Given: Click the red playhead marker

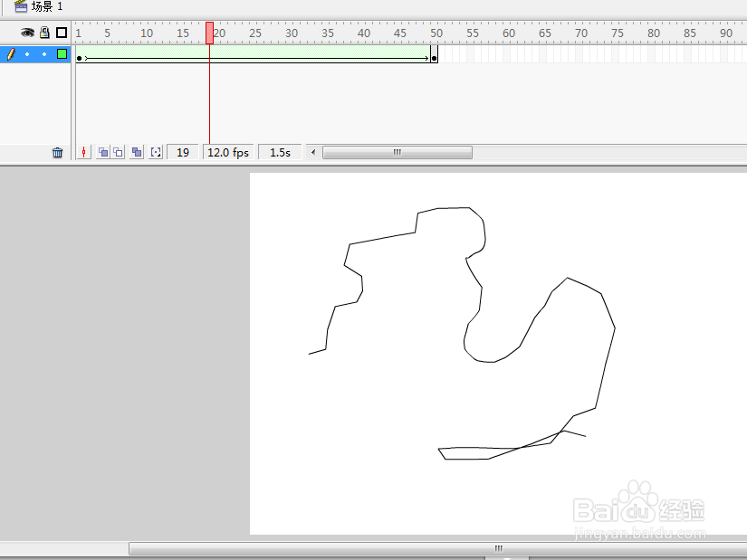Looking at the screenshot, I should click(210, 33).
